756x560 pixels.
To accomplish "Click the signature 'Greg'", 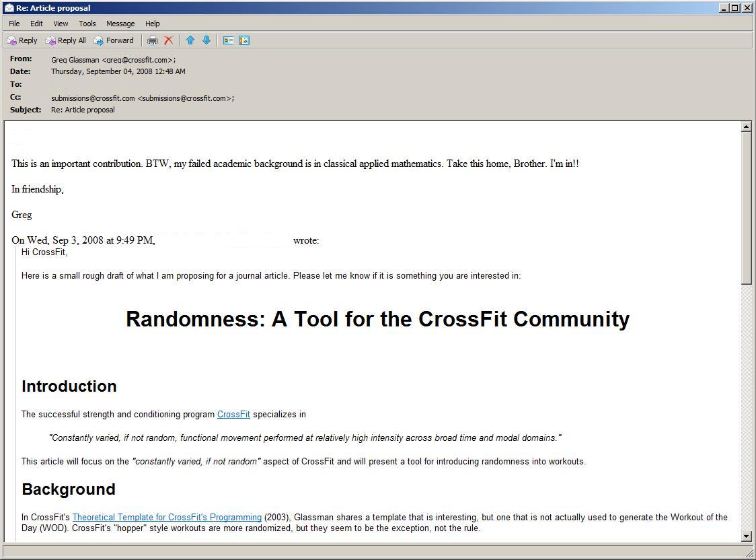I will 22,215.
